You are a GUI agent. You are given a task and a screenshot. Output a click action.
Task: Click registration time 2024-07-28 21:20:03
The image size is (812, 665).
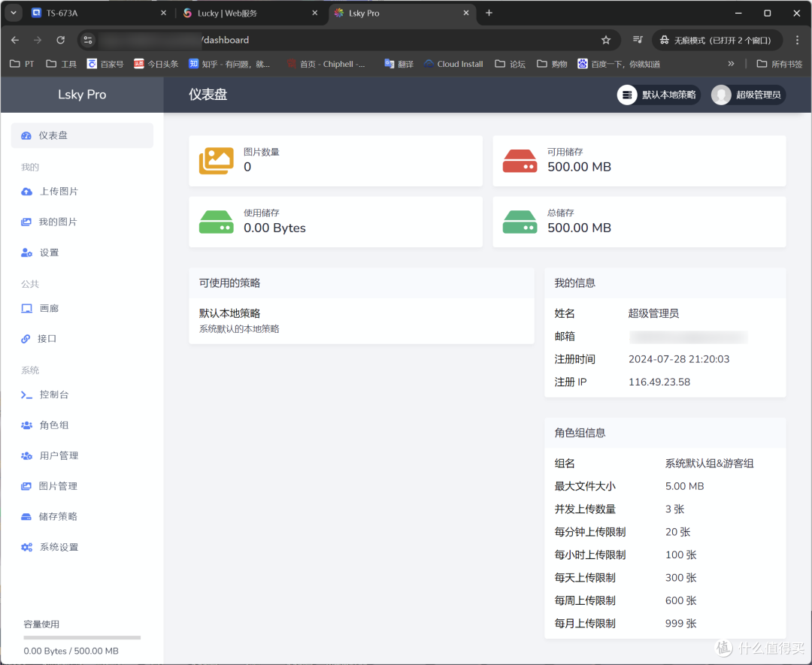tap(679, 359)
